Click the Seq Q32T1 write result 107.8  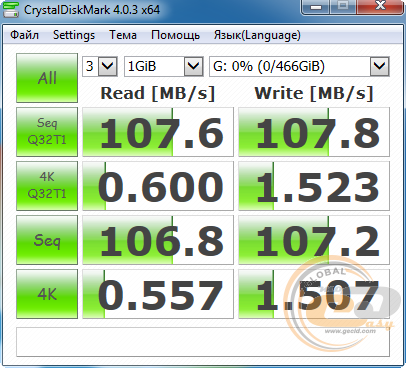tap(314, 132)
